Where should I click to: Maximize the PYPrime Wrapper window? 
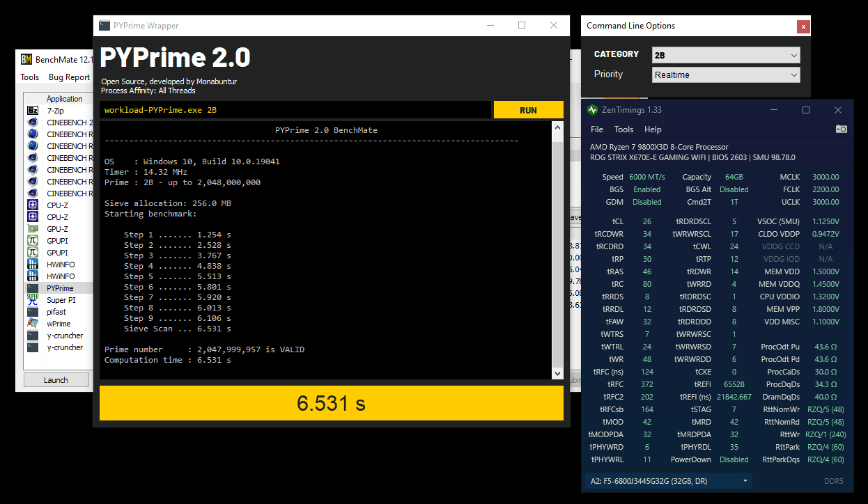[x=522, y=25]
